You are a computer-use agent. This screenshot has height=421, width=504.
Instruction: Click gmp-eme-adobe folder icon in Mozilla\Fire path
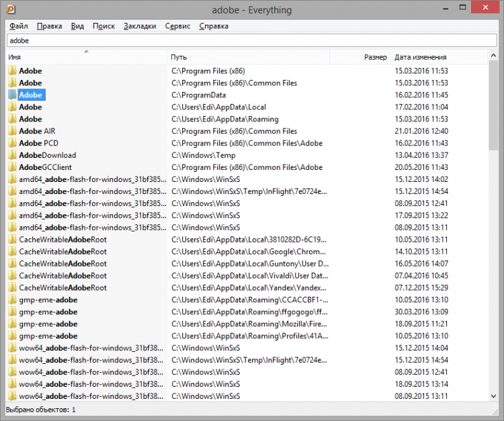(x=12, y=324)
